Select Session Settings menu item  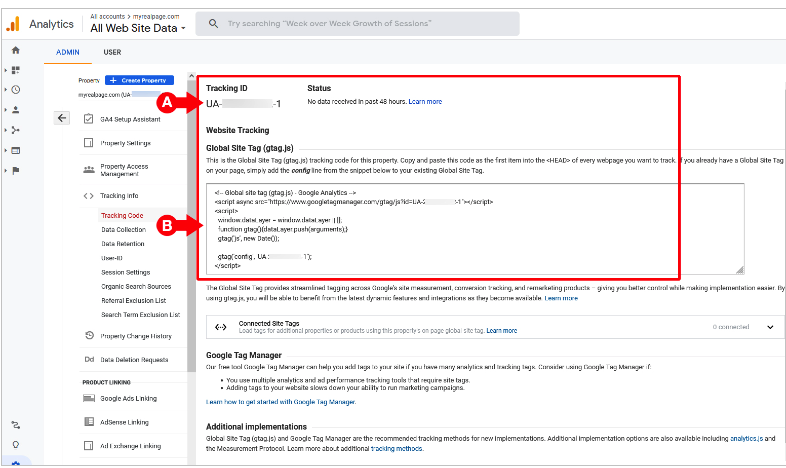tap(126, 272)
